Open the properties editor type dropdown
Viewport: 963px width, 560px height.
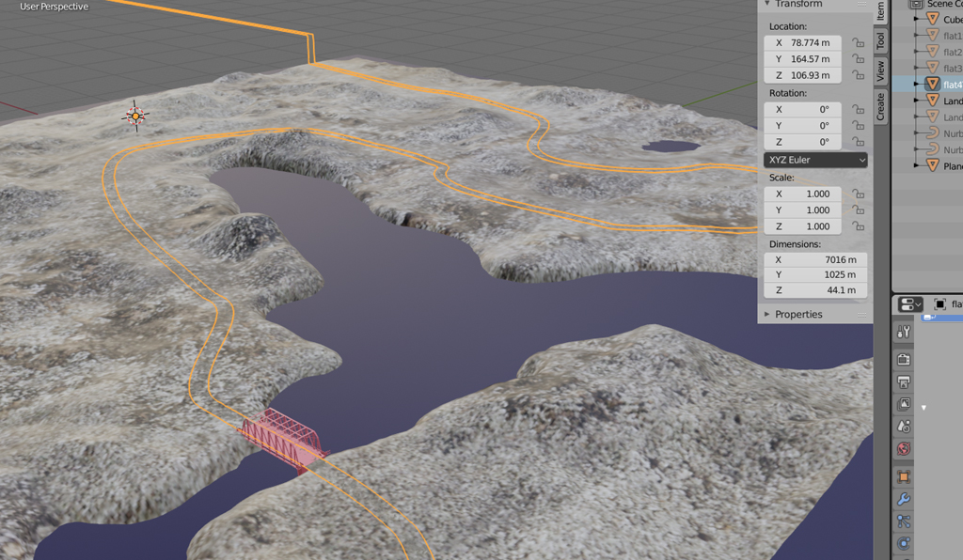click(x=910, y=304)
